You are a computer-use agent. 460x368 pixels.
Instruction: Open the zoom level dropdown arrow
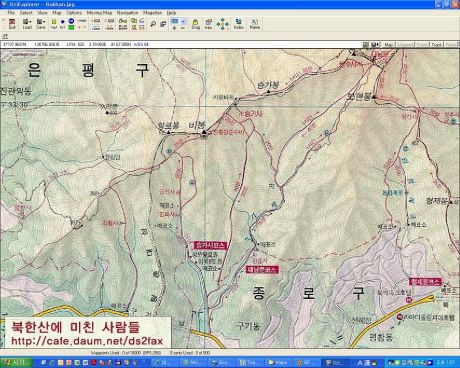click(x=183, y=21)
